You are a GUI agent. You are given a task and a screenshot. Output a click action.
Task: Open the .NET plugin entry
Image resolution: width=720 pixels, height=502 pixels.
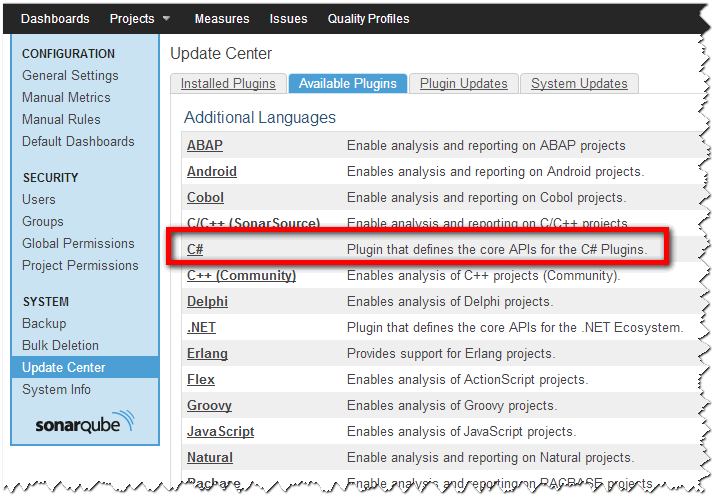[201, 327]
